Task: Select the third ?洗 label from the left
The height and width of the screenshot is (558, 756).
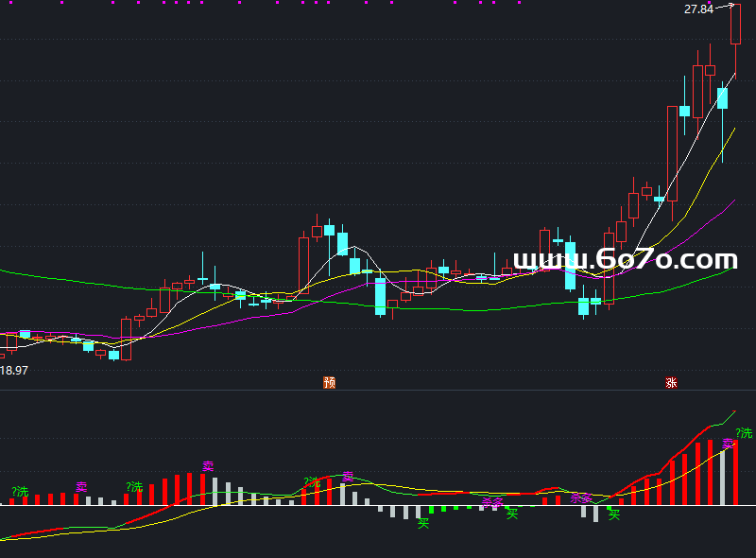Action: click(x=312, y=482)
